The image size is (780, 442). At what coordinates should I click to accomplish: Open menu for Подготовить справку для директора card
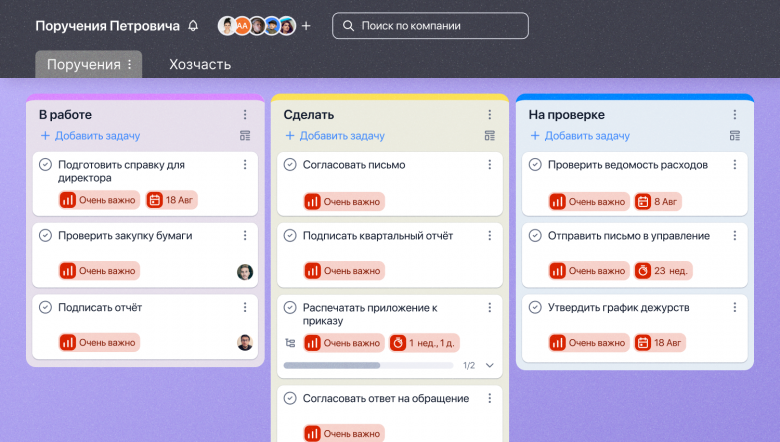pos(245,165)
